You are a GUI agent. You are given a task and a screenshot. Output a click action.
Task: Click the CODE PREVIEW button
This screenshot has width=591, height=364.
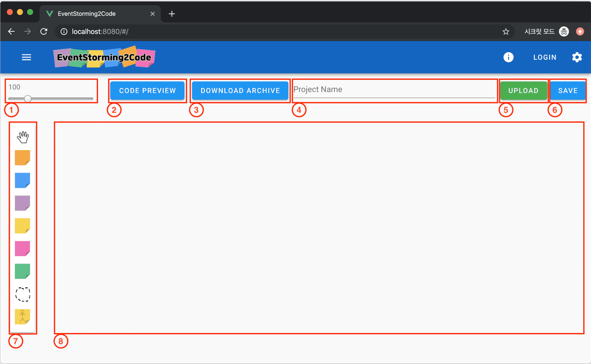[x=147, y=91]
